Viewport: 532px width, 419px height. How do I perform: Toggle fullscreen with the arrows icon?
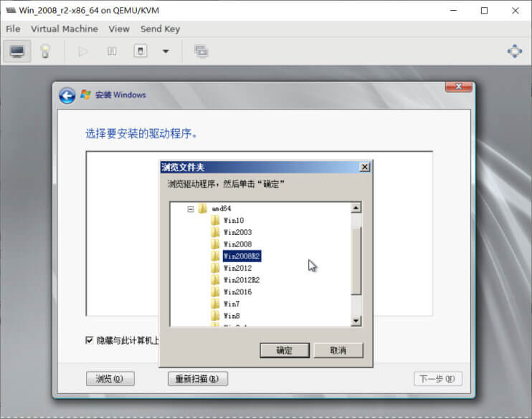(x=515, y=51)
